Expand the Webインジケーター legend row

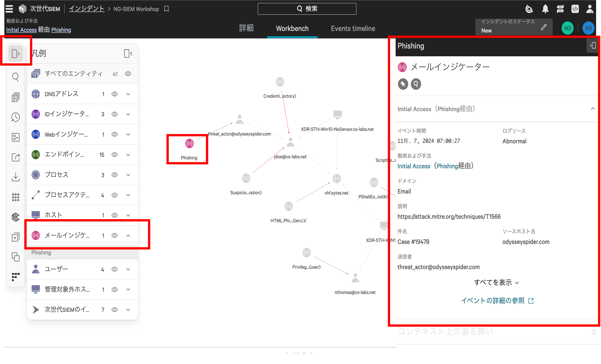coord(128,134)
